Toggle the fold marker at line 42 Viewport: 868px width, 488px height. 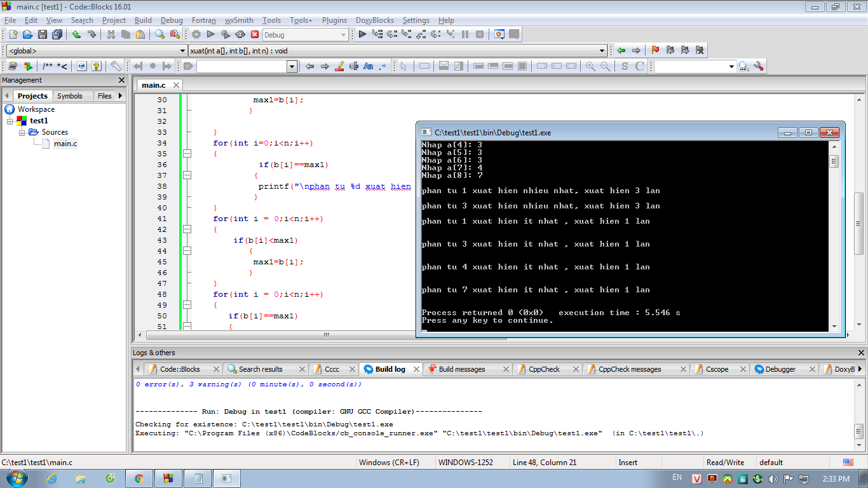[187, 229]
